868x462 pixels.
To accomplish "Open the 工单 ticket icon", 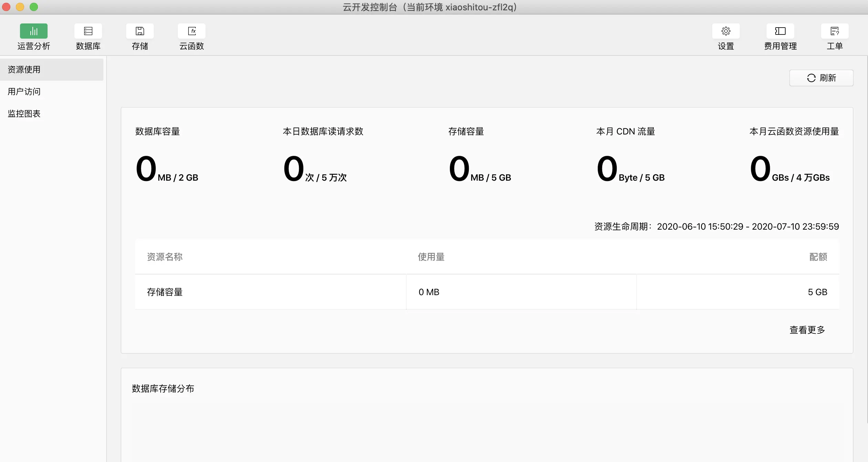I will click(835, 31).
